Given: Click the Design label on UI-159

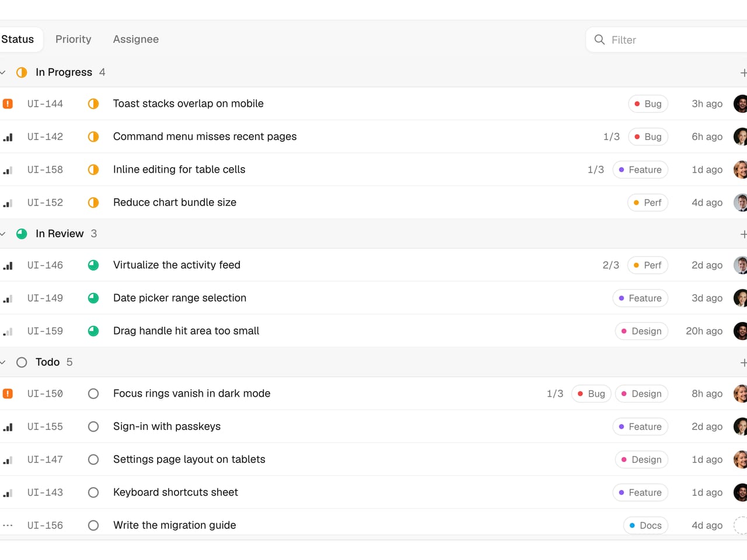Looking at the screenshot, I should point(641,331).
